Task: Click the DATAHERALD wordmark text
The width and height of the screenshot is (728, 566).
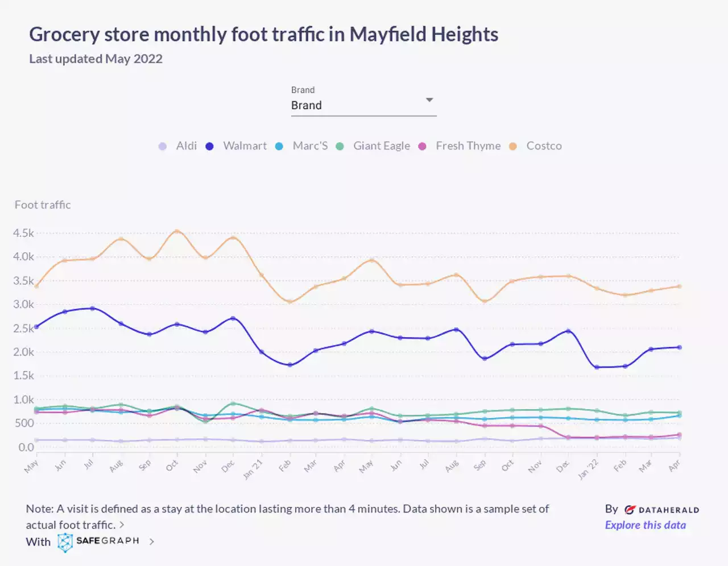Action: pyautogui.click(x=669, y=510)
